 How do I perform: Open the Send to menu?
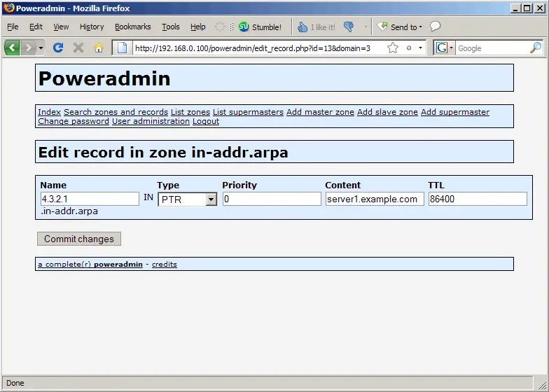[400, 27]
